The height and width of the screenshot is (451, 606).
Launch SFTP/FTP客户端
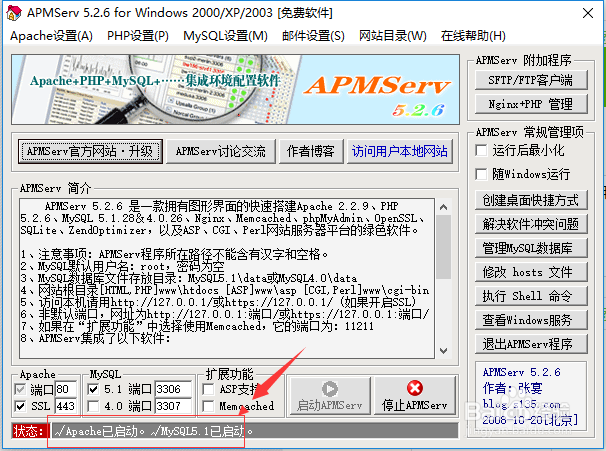coord(531,80)
